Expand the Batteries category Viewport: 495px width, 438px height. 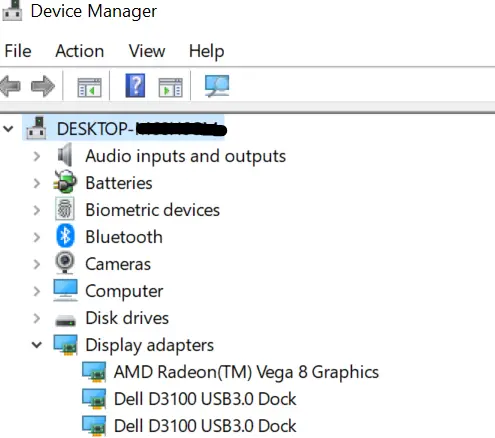pos(37,183)
